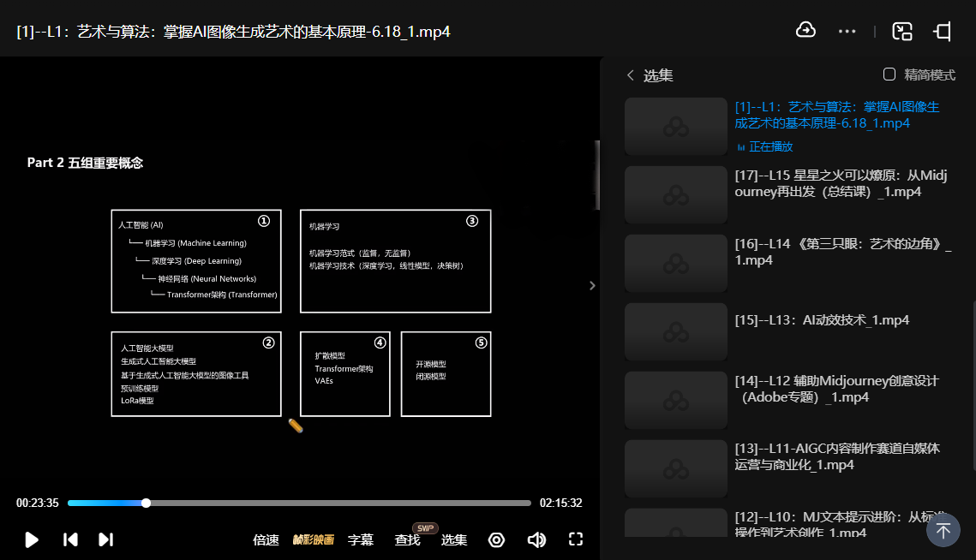
Task: Collapse the 选集 panel with back chevron
Action: coord(631,75)
